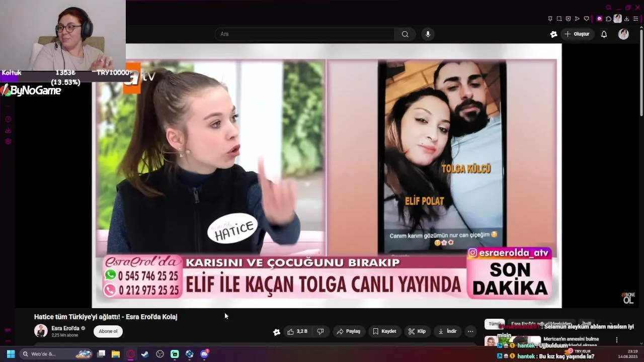Click the browser snapshot capture icon
The image size is (644, 362).
coord(559,19)
